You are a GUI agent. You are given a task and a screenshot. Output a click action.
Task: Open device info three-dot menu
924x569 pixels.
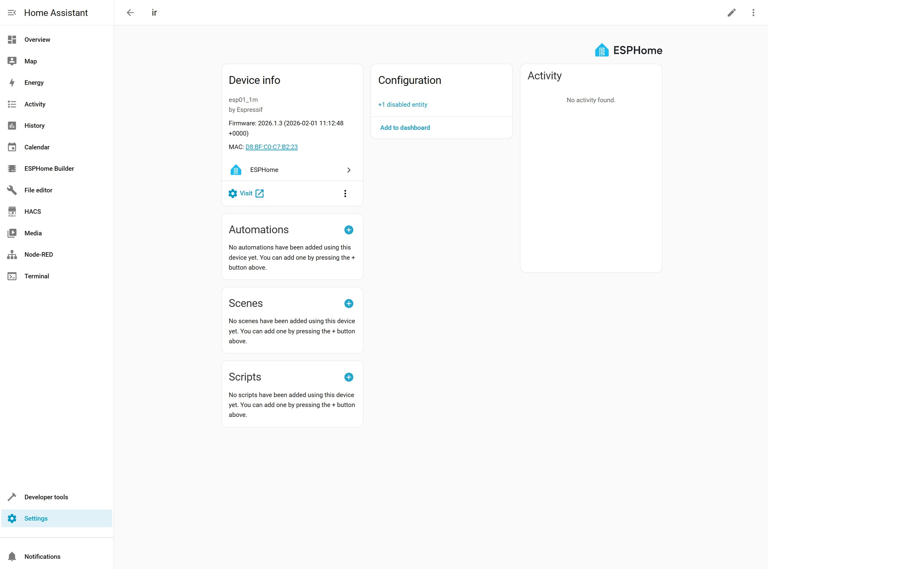(x=345, y=194)
